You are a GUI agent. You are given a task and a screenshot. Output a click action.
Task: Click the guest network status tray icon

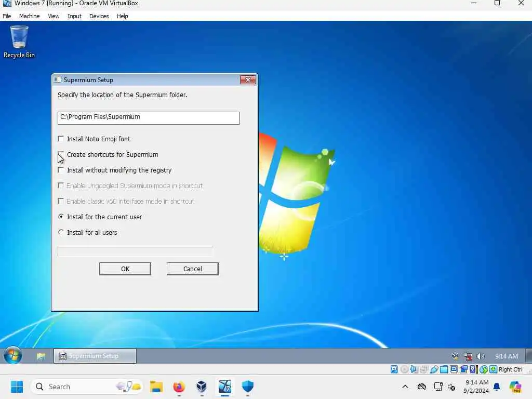468,356
